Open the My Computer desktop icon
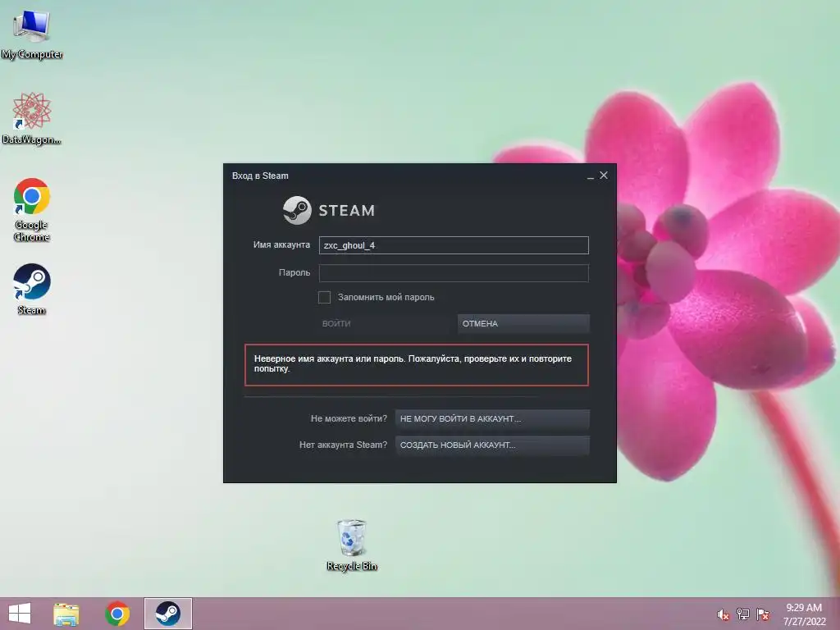Image resolution: width=840 pixels, height=630 pixels. tap(32, 33)
